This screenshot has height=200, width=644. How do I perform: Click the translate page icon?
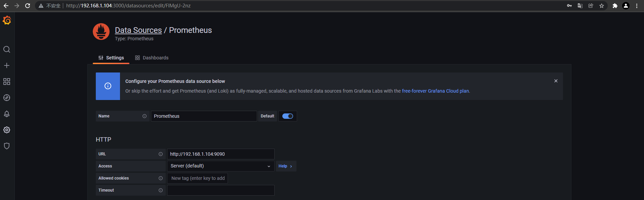pyautogui.click(x=580, y=6)
